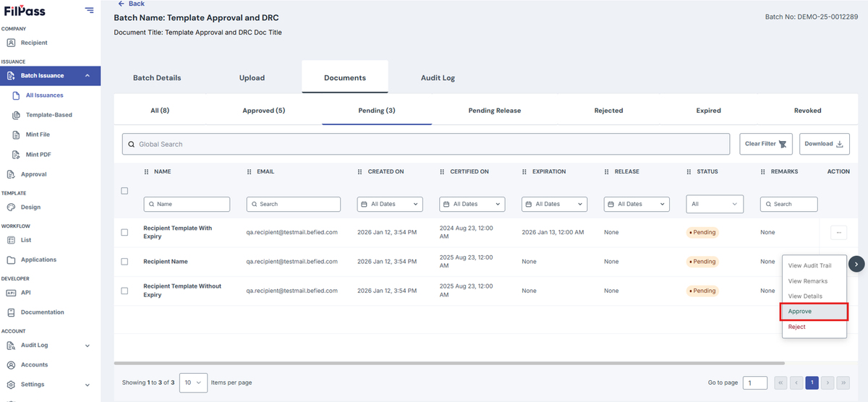Tick the select-all header checkbox
This screenshot has width=868, height=402.
[x=124, y=191]
